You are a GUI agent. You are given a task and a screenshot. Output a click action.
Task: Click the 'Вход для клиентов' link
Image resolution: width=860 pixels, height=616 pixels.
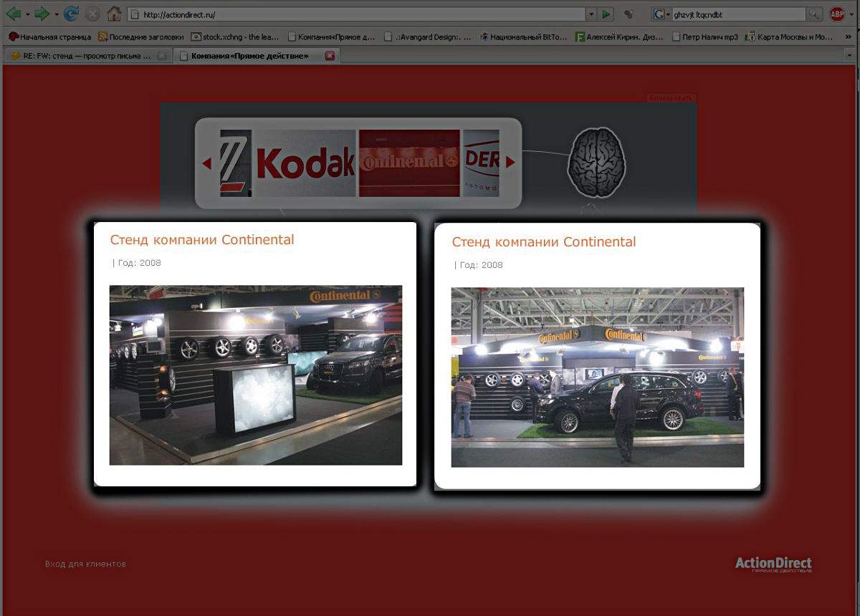coord(85,564)
